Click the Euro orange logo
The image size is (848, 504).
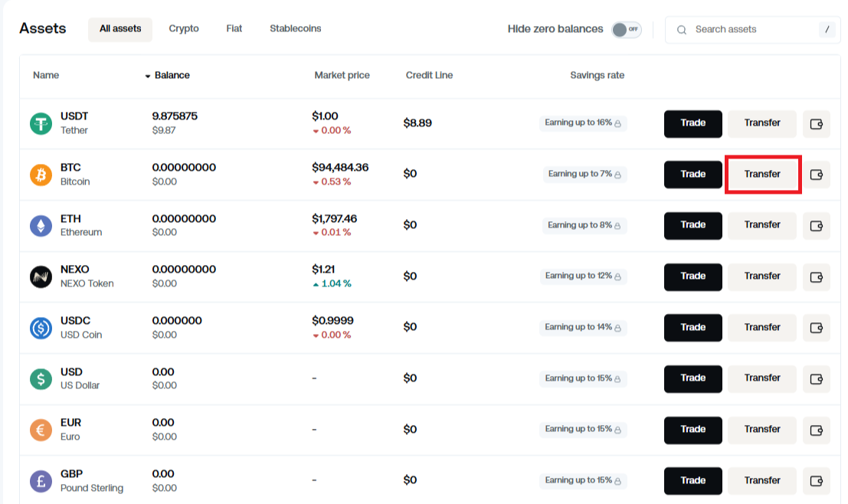(41, 430)
